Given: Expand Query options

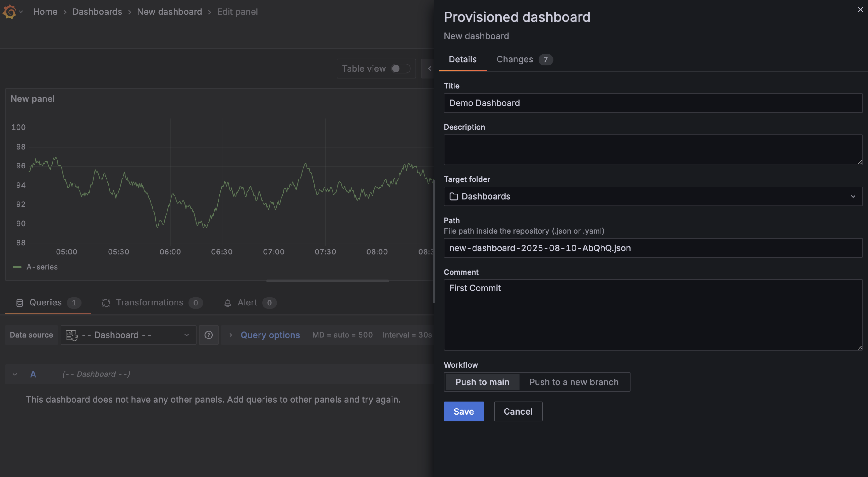Looking at the screenshot, I should (230, 335).
